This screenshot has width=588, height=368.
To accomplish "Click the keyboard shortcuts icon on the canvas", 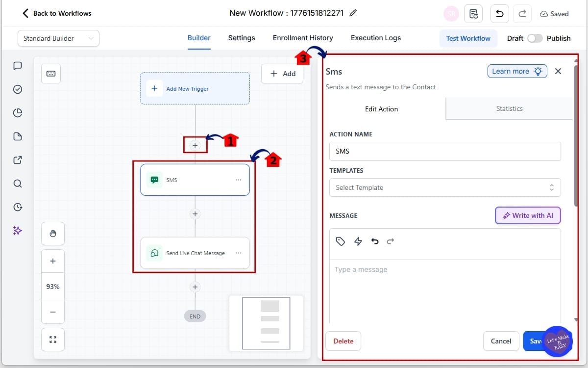I will (x=51, y=73).
